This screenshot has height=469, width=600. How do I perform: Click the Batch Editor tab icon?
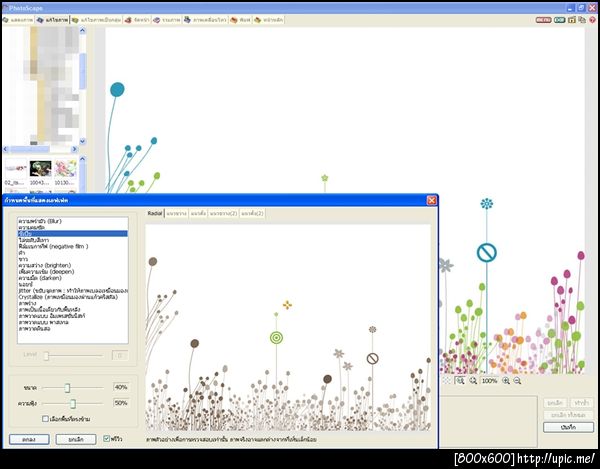[x=75, y=20]
